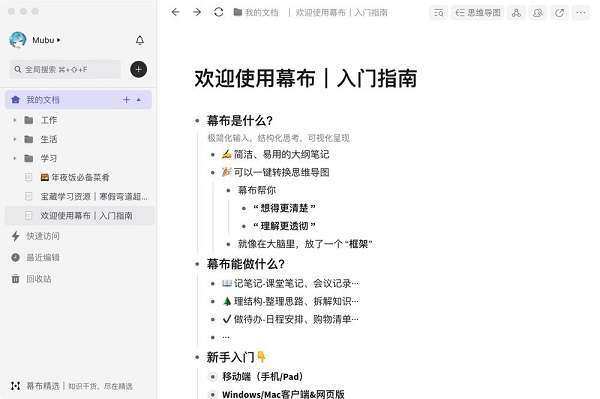Switch to 思维导图 mind map view
The image size is (600, 399).
(x=478, y=13)
